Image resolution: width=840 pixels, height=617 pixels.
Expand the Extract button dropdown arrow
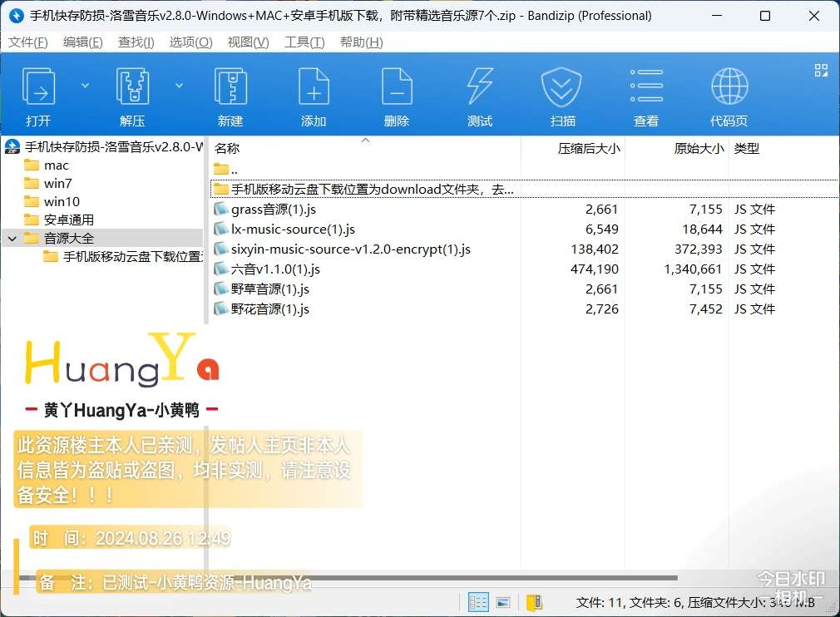[180, 85]
